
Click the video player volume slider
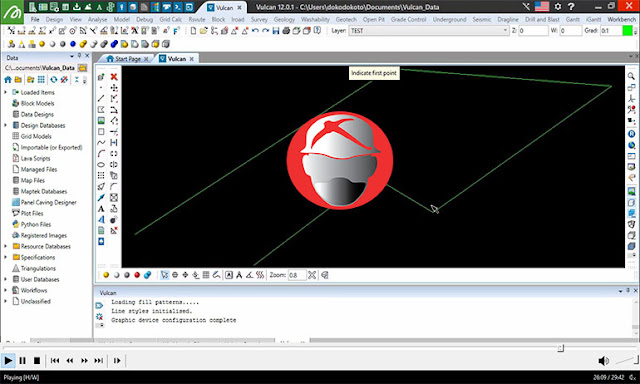[x=627, y=360]
